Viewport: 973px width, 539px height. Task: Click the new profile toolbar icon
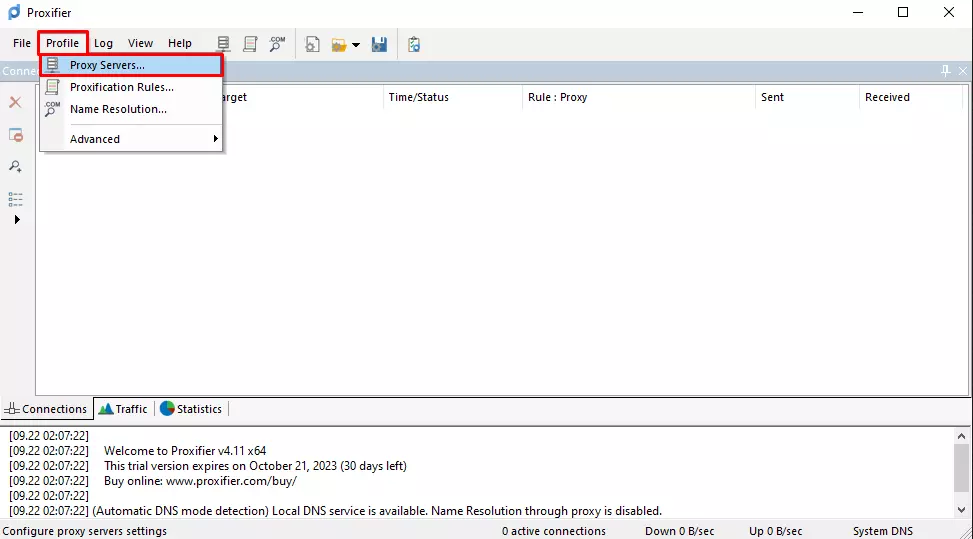[313, 45]
